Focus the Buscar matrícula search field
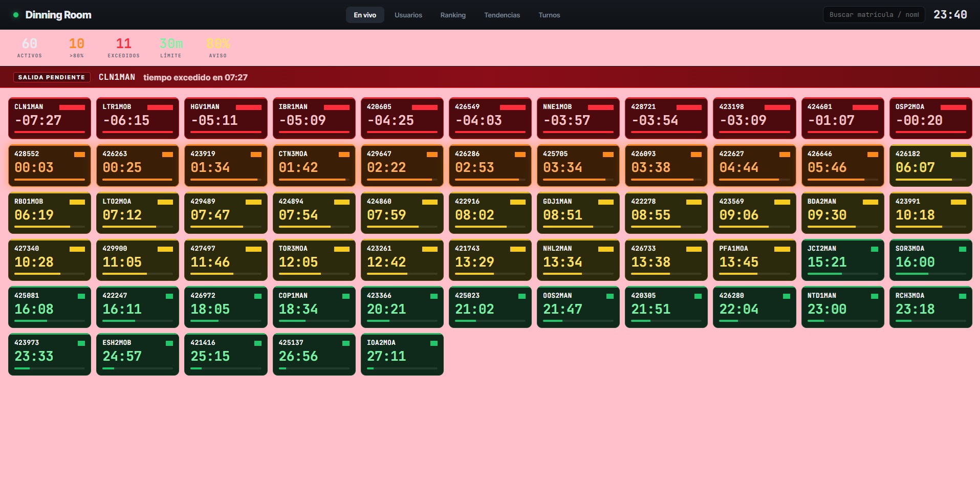 (874, 15)
